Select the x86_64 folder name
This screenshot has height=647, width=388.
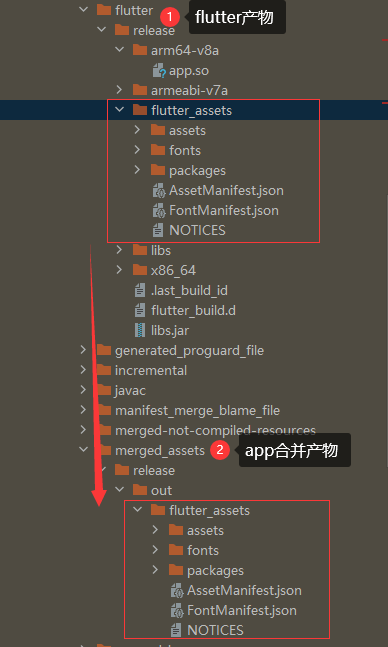coord(173,271)
